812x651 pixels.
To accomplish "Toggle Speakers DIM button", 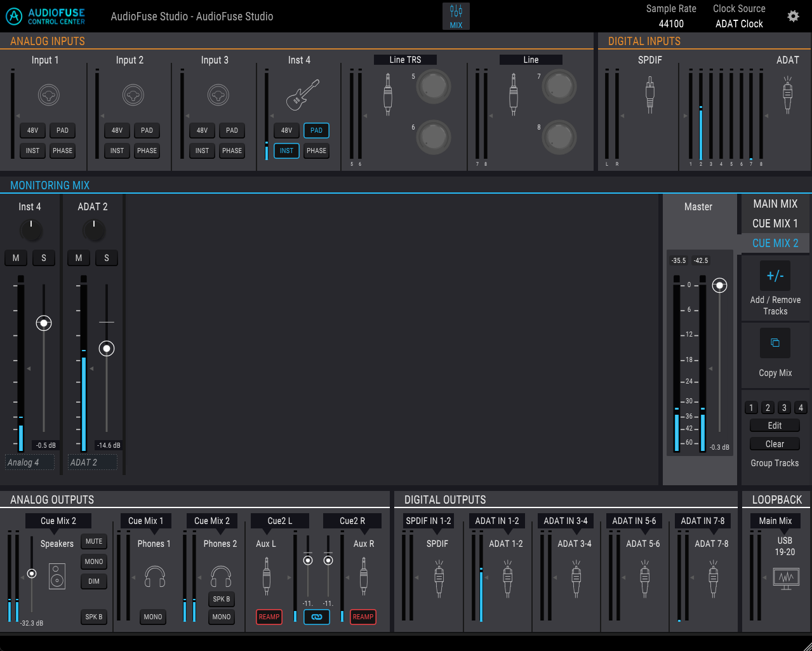I will tap(94, 581).
